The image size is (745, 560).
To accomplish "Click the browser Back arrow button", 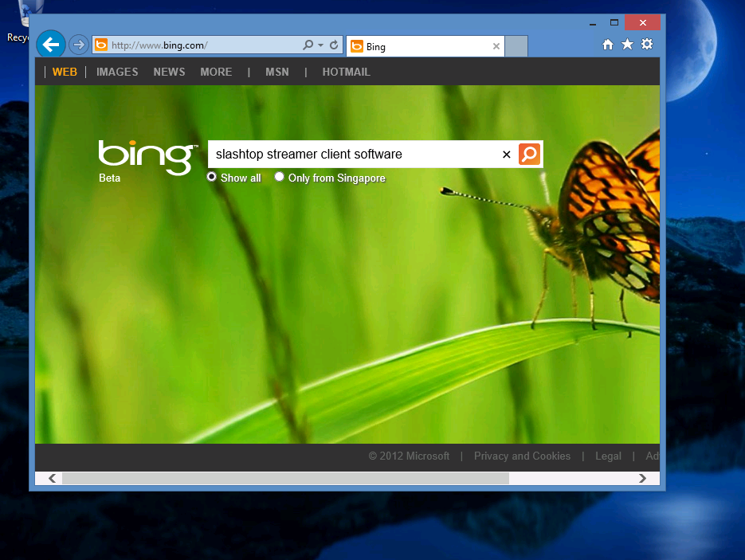I will (x=50, y=45).
